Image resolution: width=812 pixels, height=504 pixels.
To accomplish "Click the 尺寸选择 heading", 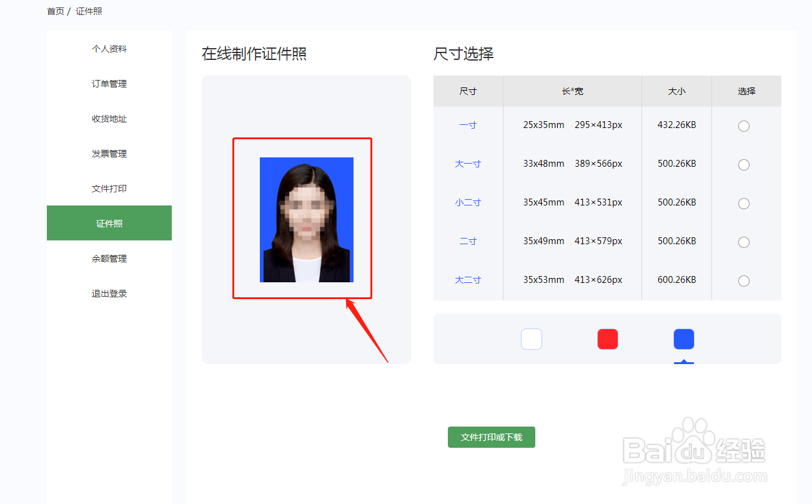I will pyautogui.click(x=463, y=54).
